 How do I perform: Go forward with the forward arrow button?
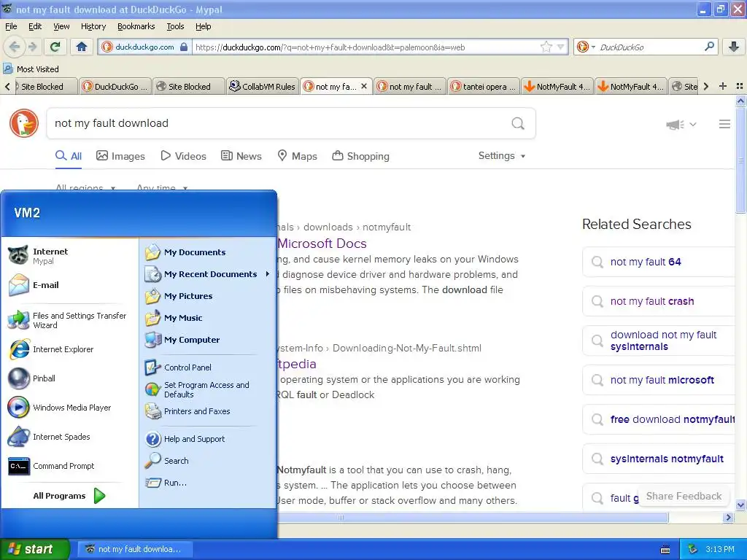(32, 47)
